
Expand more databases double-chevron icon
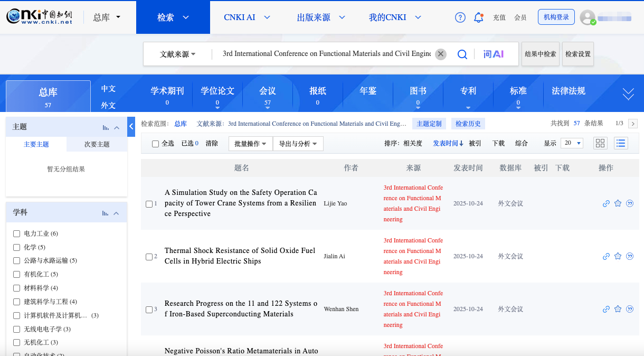click(x=628, y=94)
